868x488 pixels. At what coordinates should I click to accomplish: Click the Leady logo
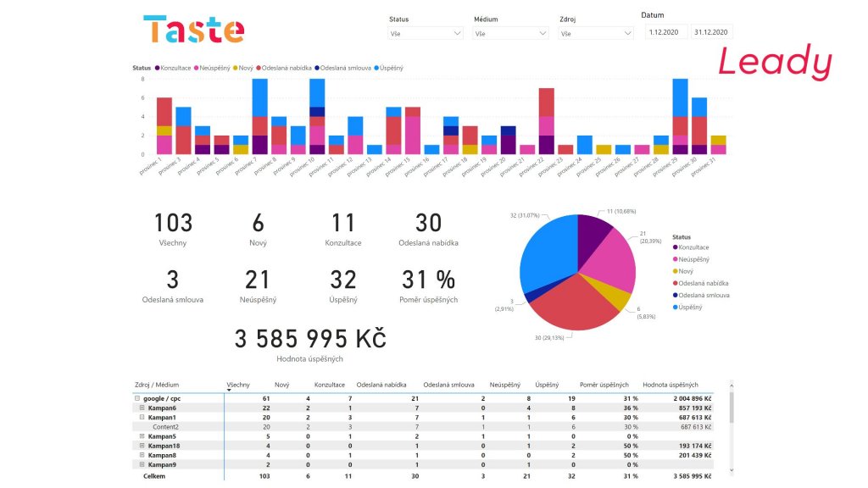[775, 64]
